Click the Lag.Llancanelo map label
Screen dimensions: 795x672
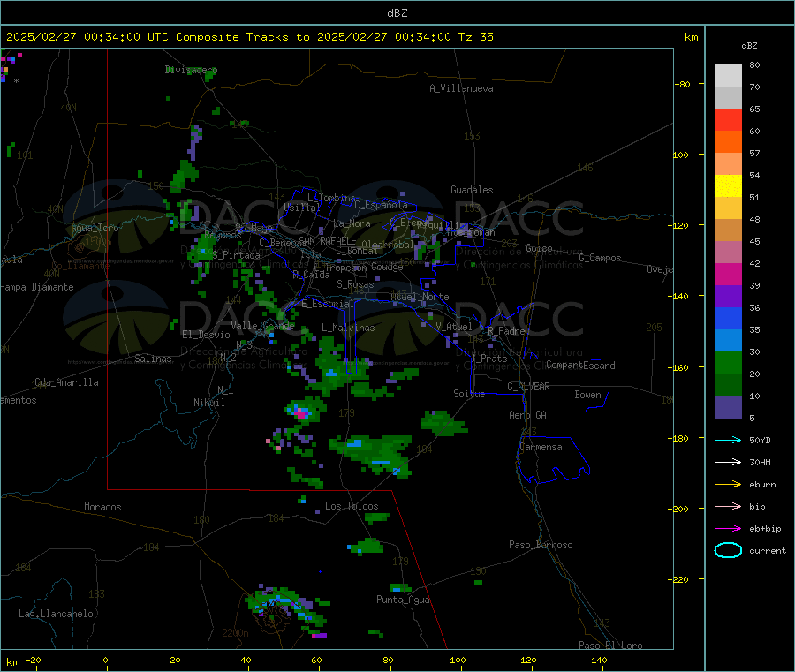click(56, 614)
